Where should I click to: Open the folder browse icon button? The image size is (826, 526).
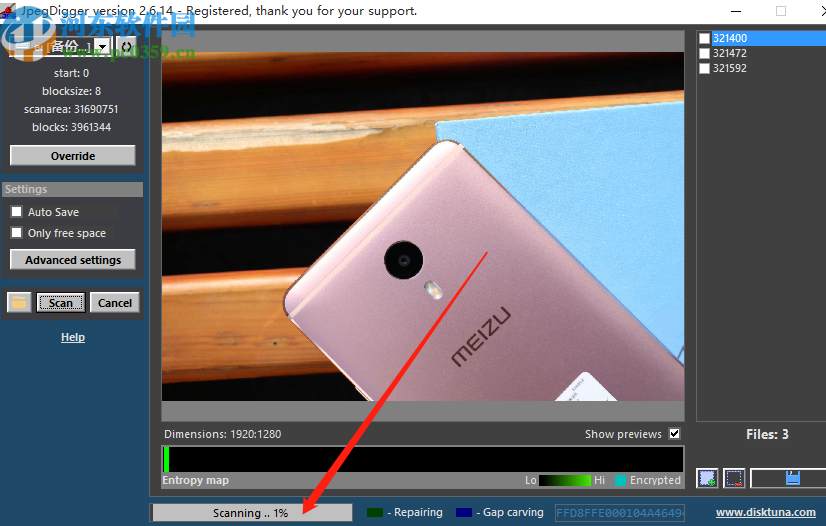pyautogui.click(x=19, y=303)
